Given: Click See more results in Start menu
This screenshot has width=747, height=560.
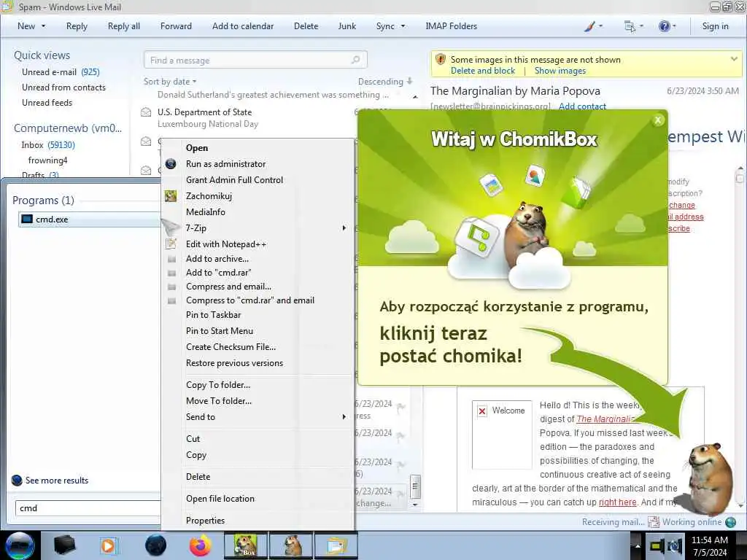Looking at the screenshot, I should (57, 481).
